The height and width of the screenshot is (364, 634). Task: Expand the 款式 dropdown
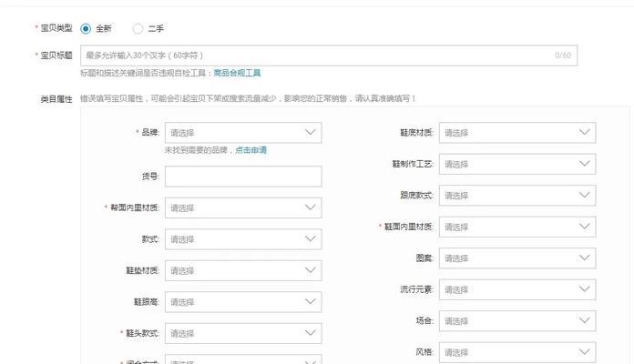(243, 239)
